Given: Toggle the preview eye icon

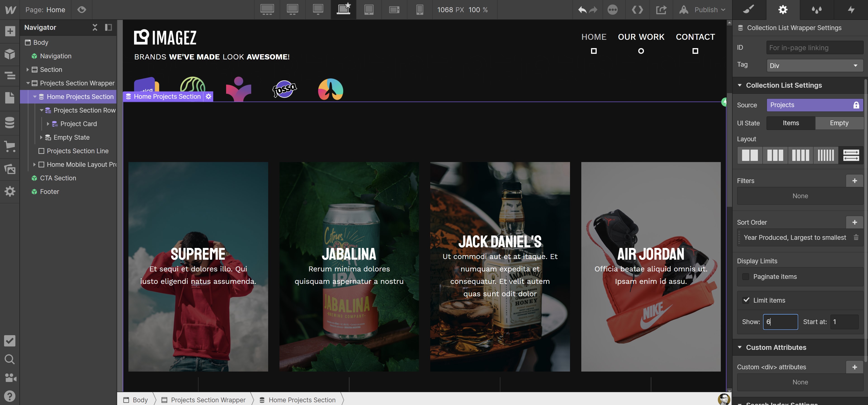Looking at the screenshot, I should pyautogui.click(x=82, y=9).
